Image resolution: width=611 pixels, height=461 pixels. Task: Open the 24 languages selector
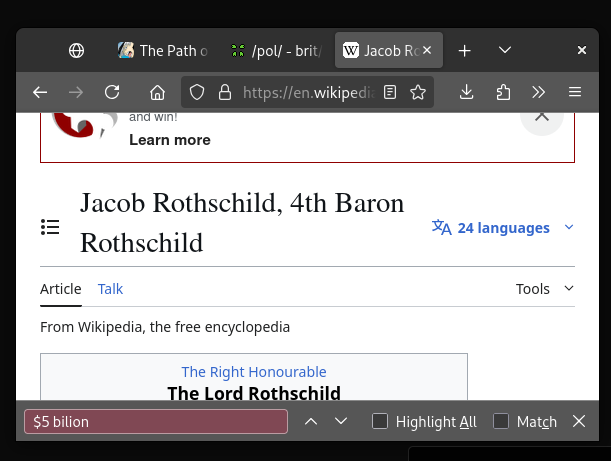point(503,228)
